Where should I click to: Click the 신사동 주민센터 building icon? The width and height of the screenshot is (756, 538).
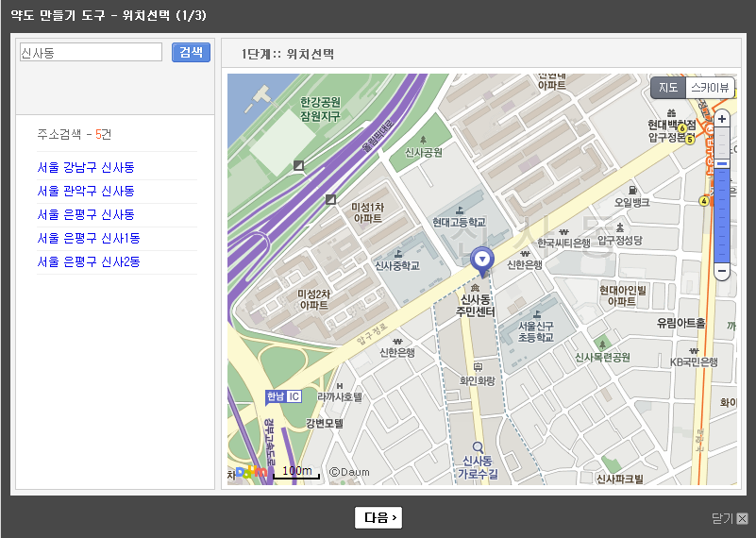(x=475, y=287)
